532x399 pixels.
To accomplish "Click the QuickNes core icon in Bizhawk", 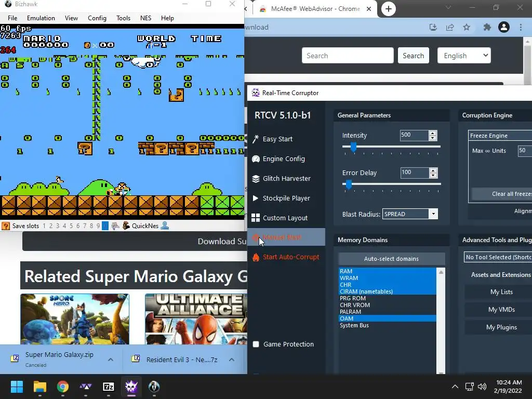I will [126, 225].
